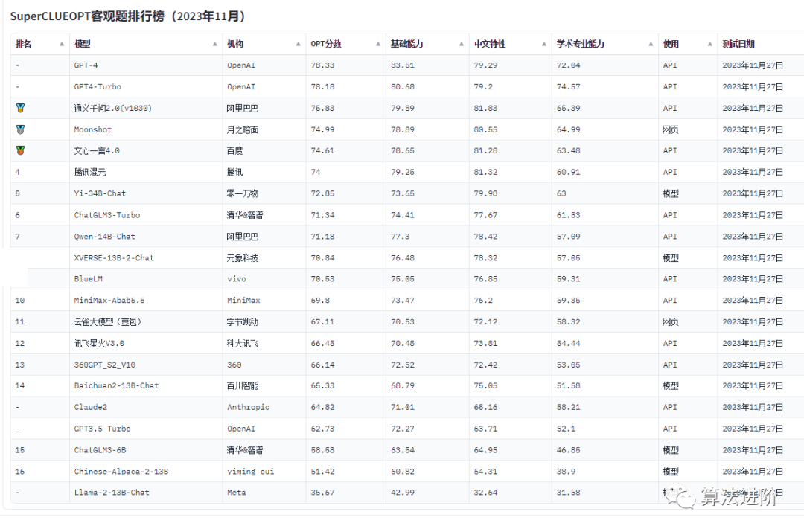Sort by 基础能力 column arrow
Image resolution: width=804 pixels, height=532 pixels.
click(x=462, y=44)
